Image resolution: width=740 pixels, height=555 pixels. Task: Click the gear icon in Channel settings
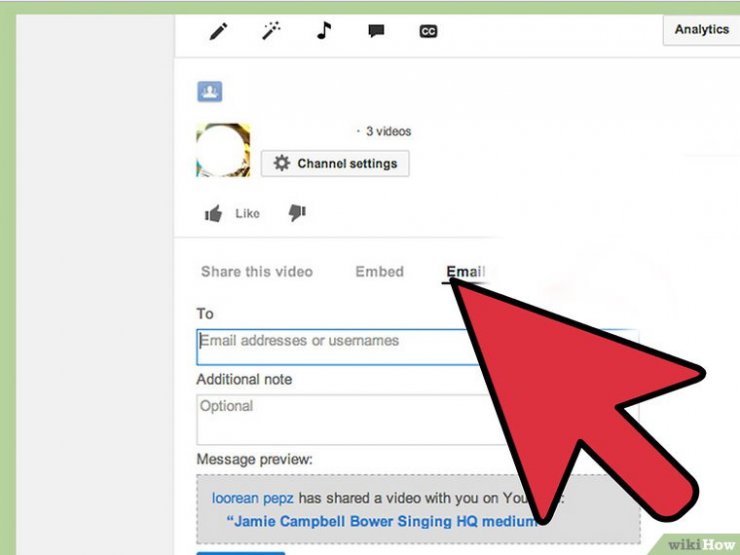pyautogui.click(x=282, y=163)
